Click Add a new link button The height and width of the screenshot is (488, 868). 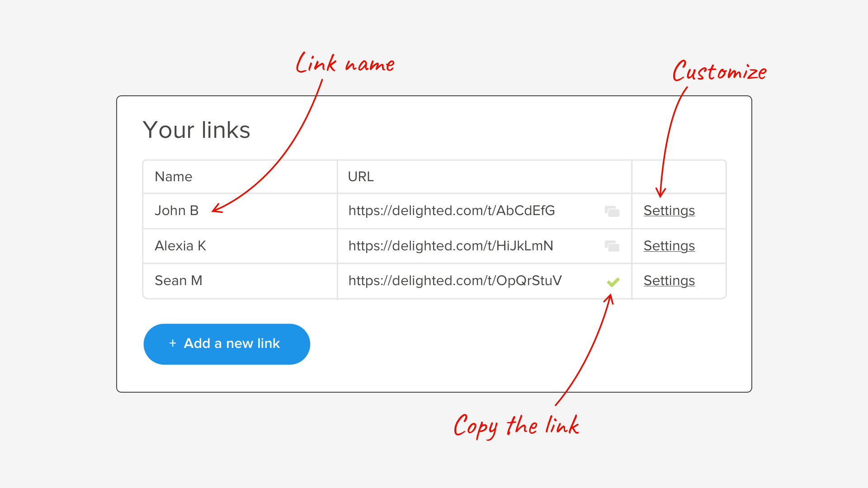coord(227,343)
